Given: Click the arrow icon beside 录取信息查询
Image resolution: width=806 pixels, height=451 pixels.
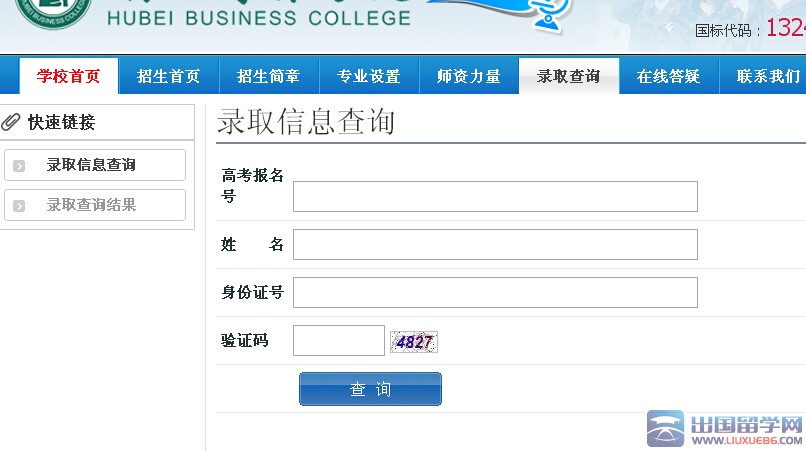Looking at the screenshot, I should click(x=19, y=166).
